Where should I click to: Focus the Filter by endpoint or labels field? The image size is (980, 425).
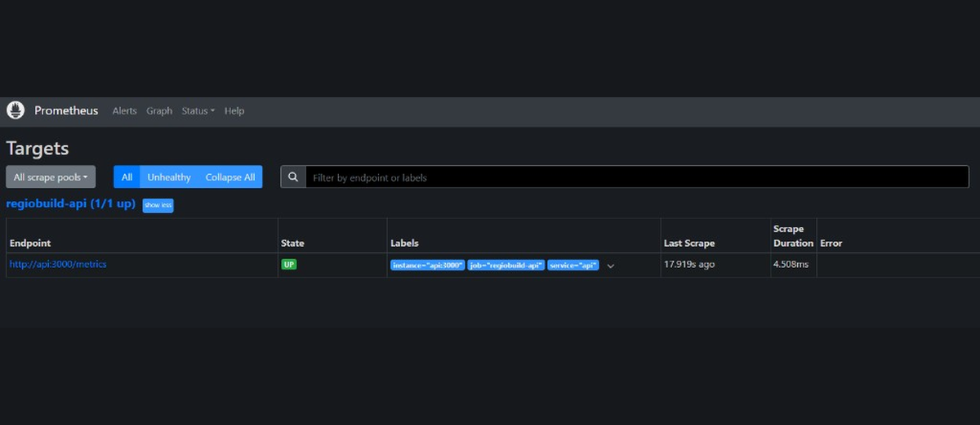pos(637,177)
